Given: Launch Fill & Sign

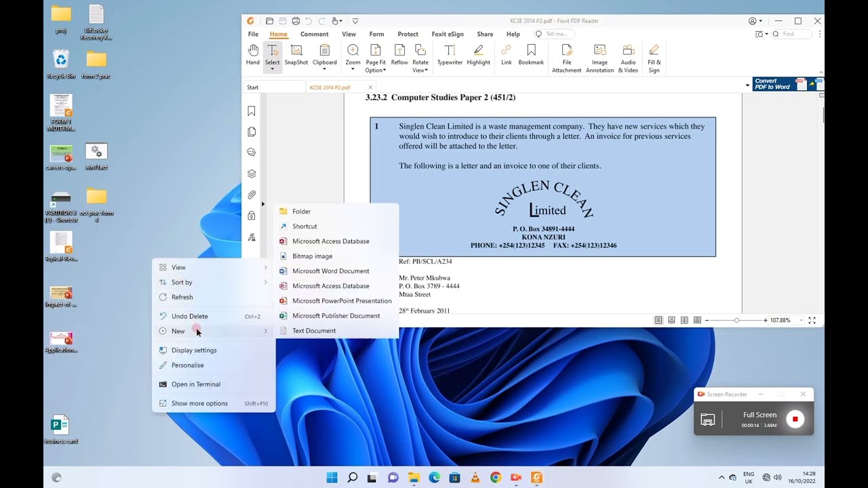Looking at the screenshot, I should pyautogui.click(x=654, y=59).
